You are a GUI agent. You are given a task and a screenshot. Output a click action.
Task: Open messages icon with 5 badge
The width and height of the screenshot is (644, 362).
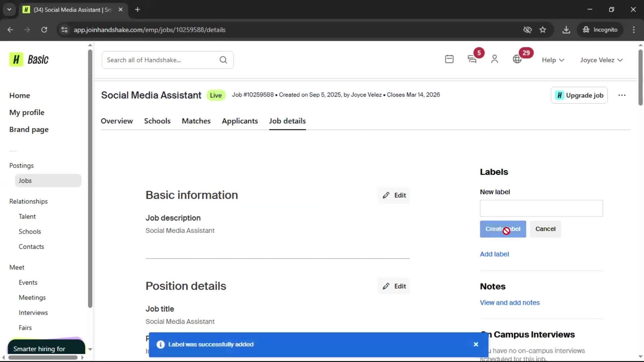click(472, 59)
